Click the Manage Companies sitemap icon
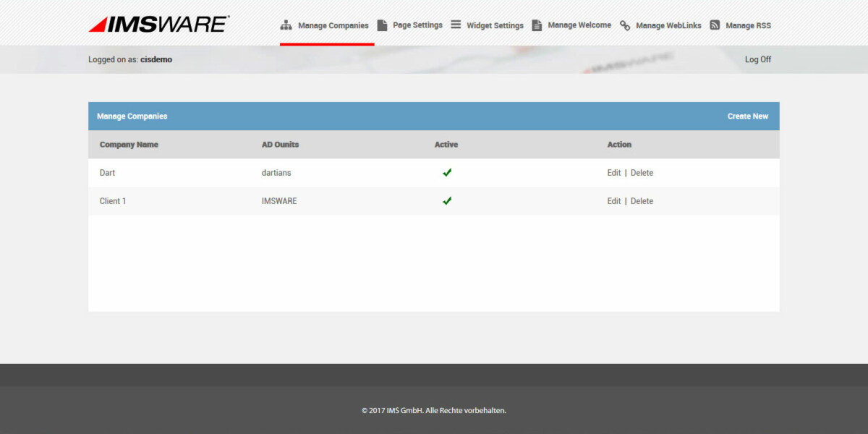This screenshot has height=434, width=868. (286, 24)
